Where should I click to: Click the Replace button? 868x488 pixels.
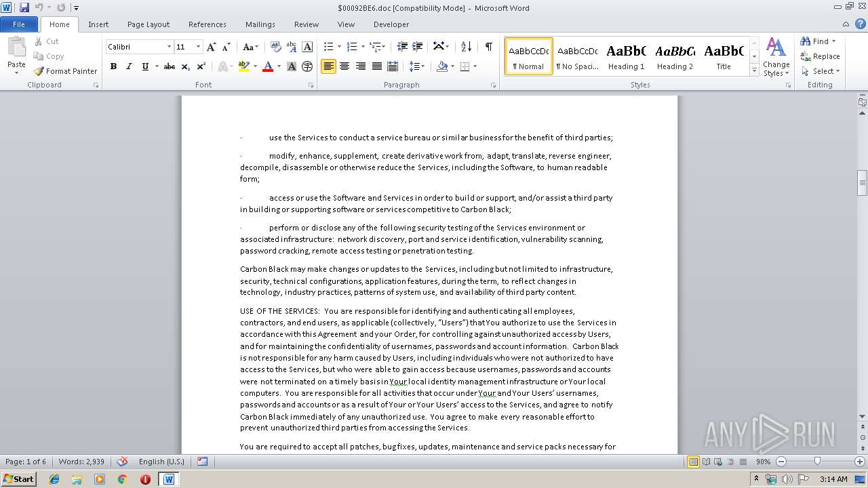(821, 56)
